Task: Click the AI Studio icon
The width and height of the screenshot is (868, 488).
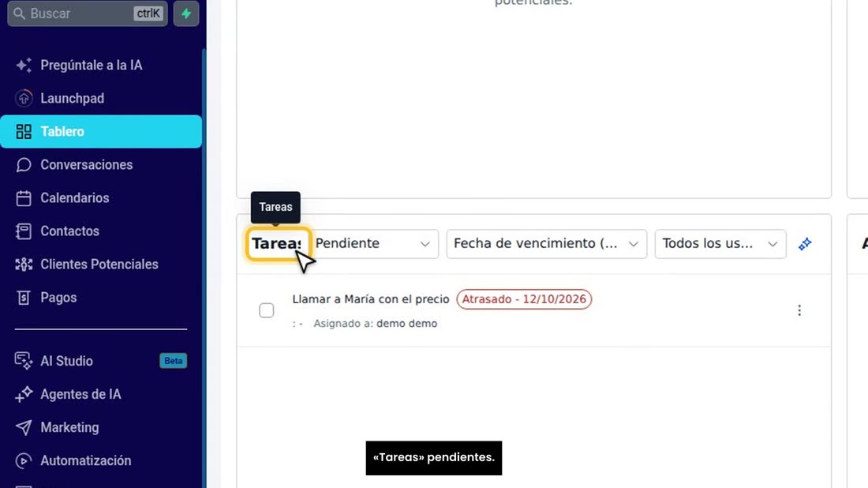Action: pos(23,361)
